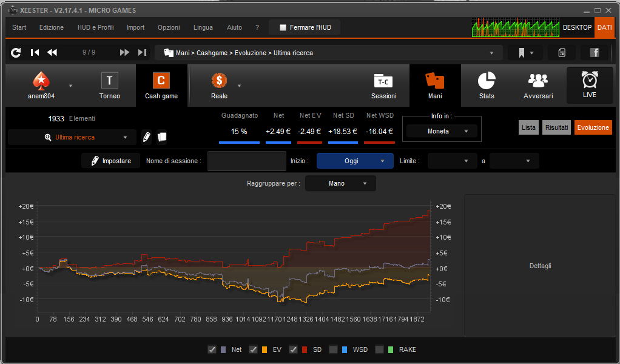This screenshot has height=364, width=620.
Task: Open the Raggruppare per Mano dropdown
Action: click(340, 183)
